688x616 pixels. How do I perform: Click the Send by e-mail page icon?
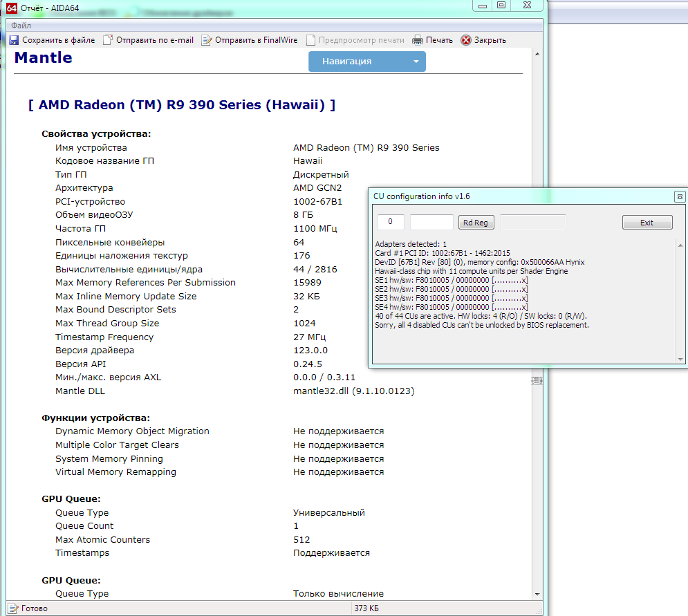point(107,40)
